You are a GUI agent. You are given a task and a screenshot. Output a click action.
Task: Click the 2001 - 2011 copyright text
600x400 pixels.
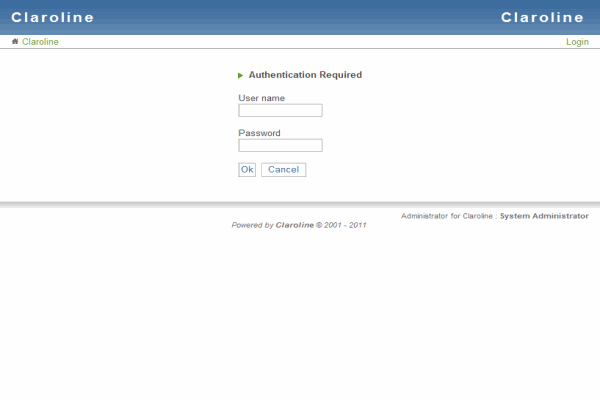(345, 226)
